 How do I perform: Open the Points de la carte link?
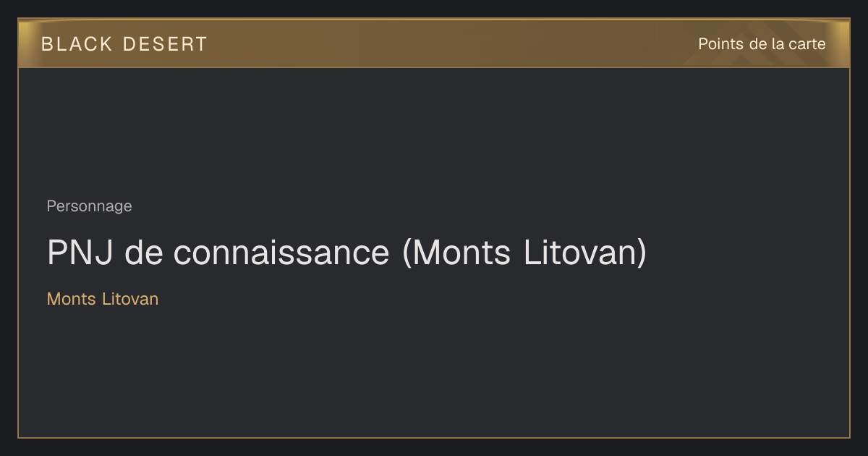click(762, 44)
